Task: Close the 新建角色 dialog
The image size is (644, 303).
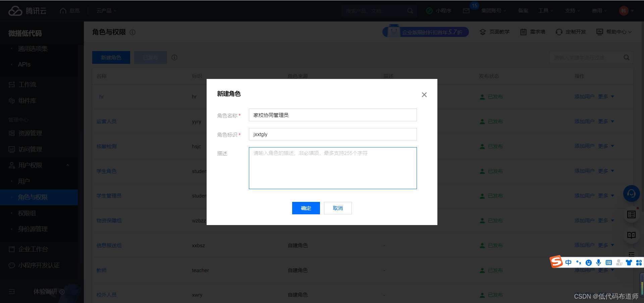Action: pos(424,95)
